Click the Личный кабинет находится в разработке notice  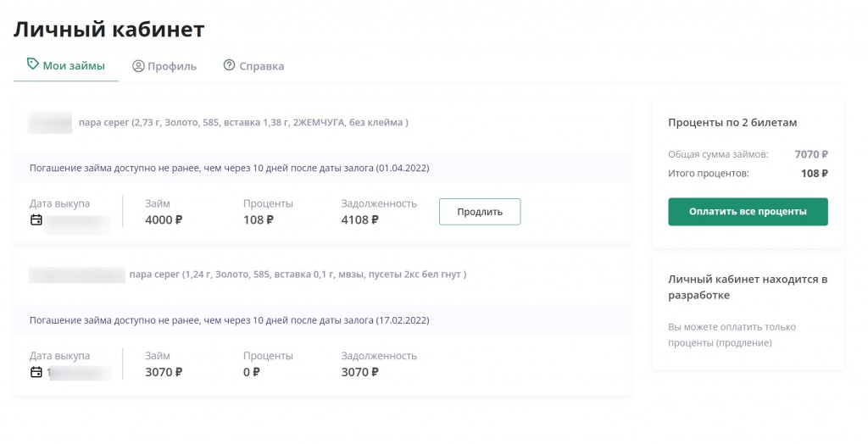coord(748,287)
